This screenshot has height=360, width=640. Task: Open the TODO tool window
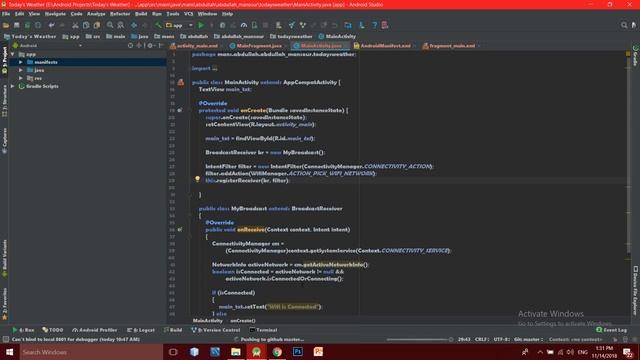click(53, 330)
